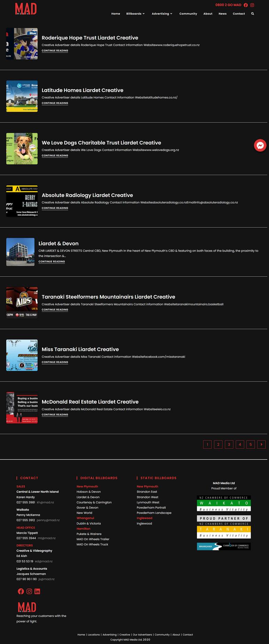Screen dimensions: 269x644
Task: Go to next page with arrow button
Action: (x=262, y=444)
